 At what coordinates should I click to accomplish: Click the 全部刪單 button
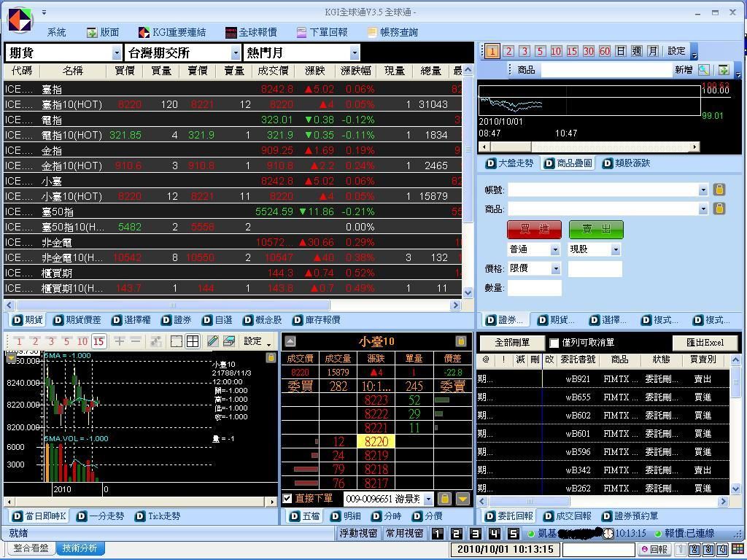pos(512,343)
